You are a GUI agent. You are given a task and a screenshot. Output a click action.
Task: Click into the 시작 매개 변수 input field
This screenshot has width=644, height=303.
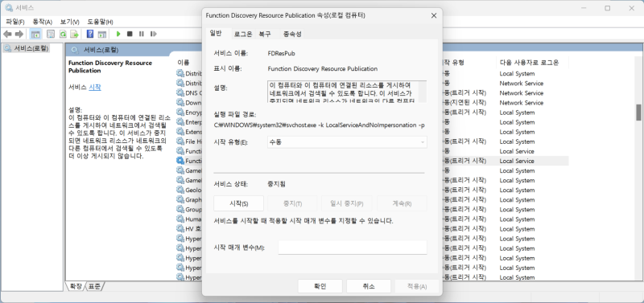point(353,248)
